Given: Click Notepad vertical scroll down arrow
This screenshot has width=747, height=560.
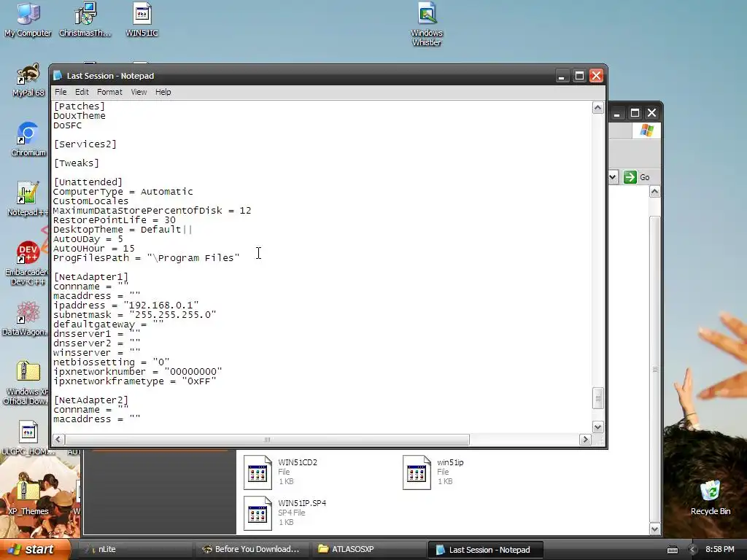Looking at the screenshot, I should [x=598, y=427].
